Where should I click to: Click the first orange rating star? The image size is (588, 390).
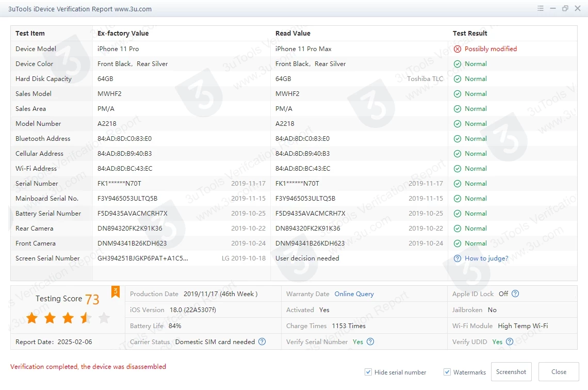(x=32, y=318)
